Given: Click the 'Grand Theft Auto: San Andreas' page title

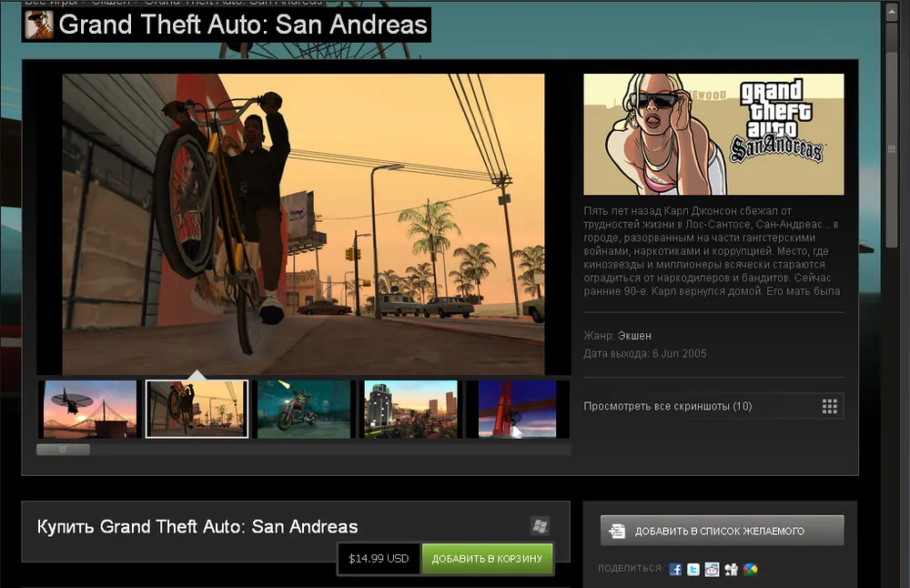Looking at the screenshot, I should pos(243,25).
